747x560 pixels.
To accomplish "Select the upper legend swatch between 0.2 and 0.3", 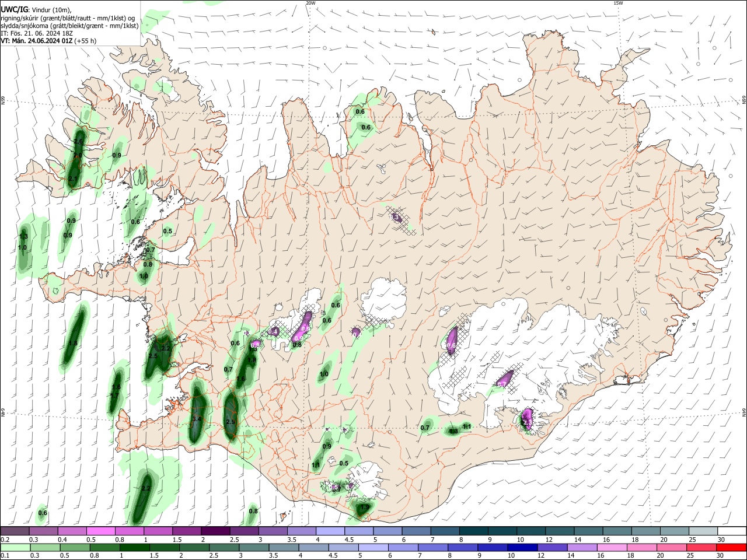I will [15, 531].
